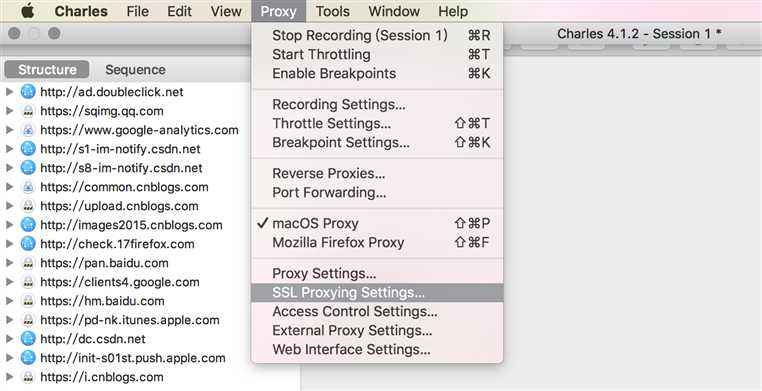Select the https://i.cnblogs.com host row

150,377
